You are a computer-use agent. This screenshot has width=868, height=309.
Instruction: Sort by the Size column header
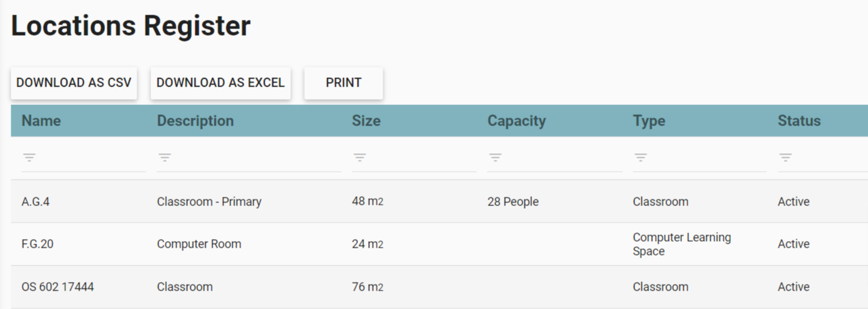coord(366,121)
